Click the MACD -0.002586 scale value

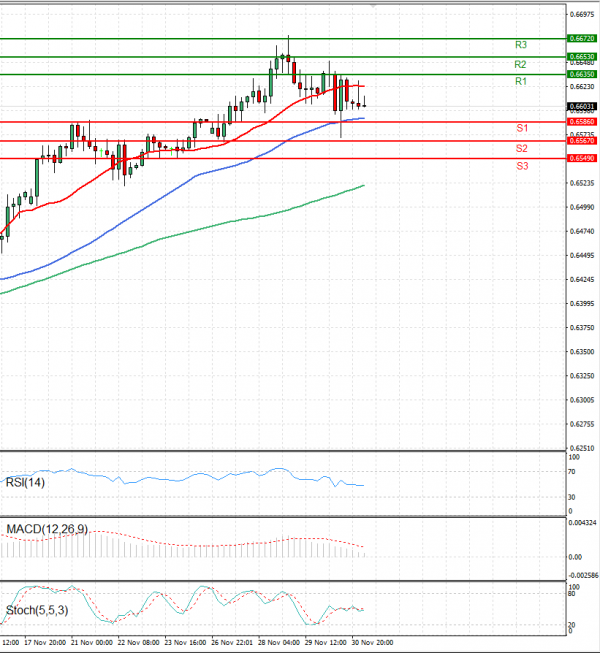pos(584,575)
